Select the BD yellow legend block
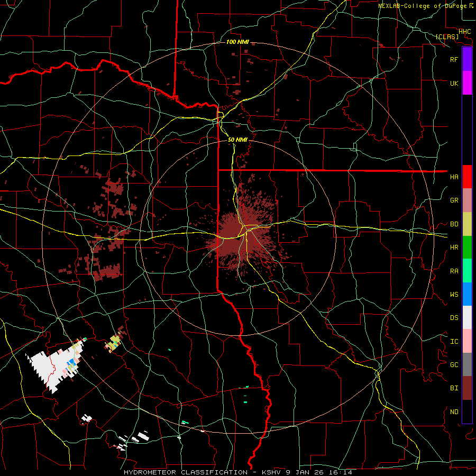The height and width of the screenshot is (476, 476). pyautogui.click(x=467, y=224)
